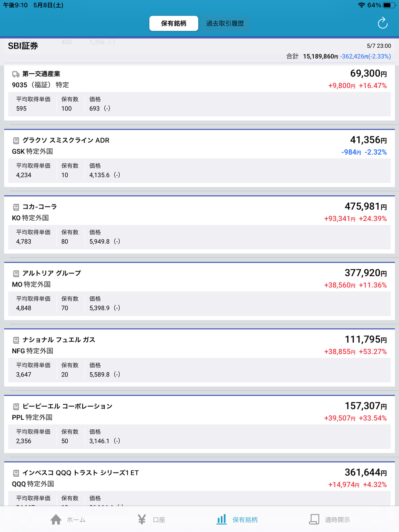Tap the Wi-Fi status icon

tap(361, 5)
